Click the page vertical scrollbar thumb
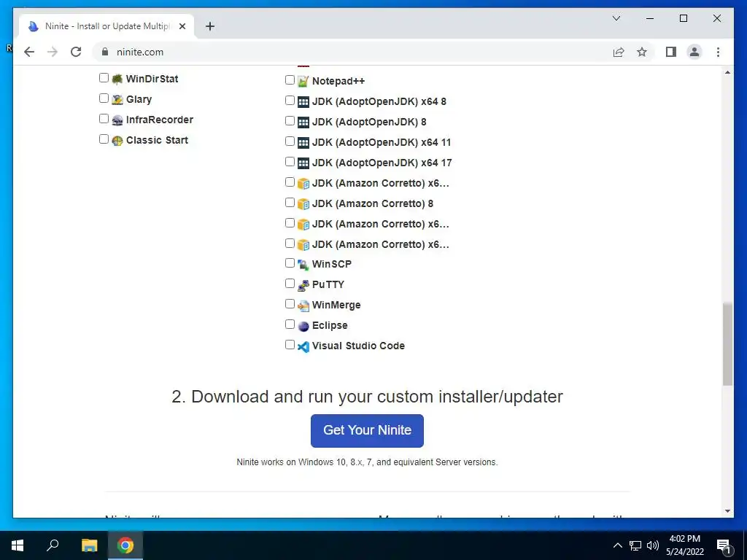This screenshot has height=560, width=747. (x=727, y=344)
